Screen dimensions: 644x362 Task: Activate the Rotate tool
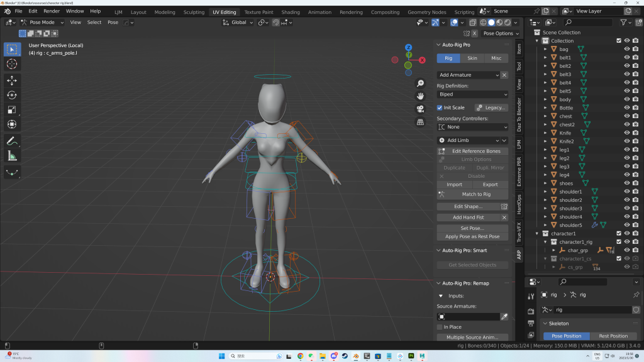click(12, 96)
